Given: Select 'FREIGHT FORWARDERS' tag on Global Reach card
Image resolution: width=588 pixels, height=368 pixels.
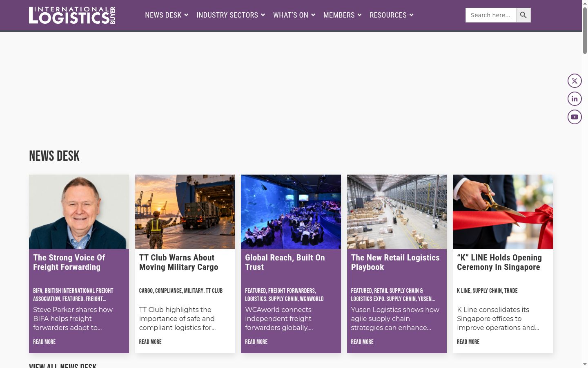Looking at the screenshot, I should click(292, 291).
